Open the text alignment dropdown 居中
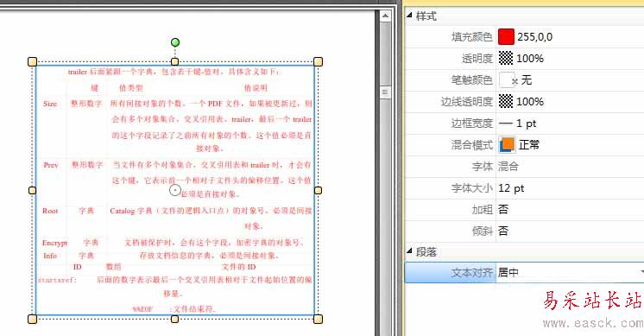Viewport: 644px width, 336px height. (x=570, y=272)
